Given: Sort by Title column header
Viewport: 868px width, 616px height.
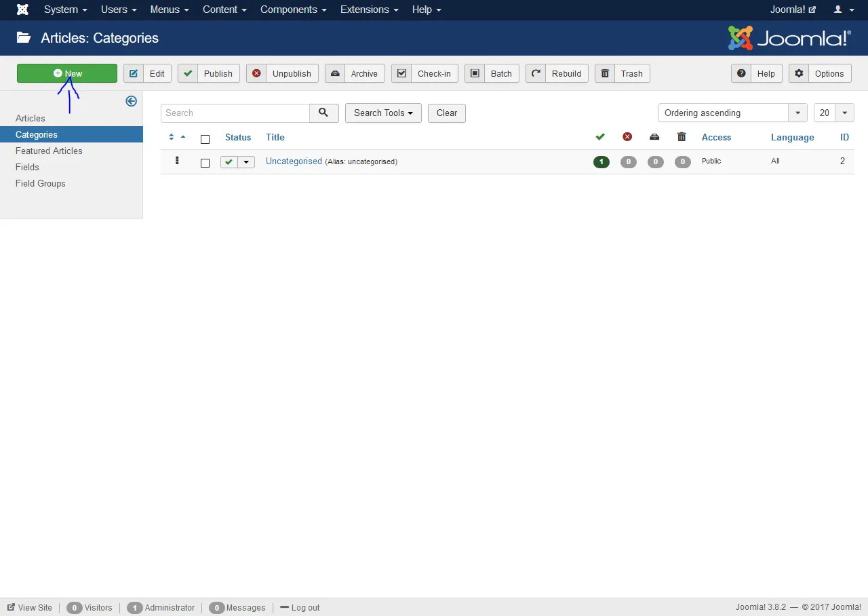Looking at the screenshot, I should 275,137.
